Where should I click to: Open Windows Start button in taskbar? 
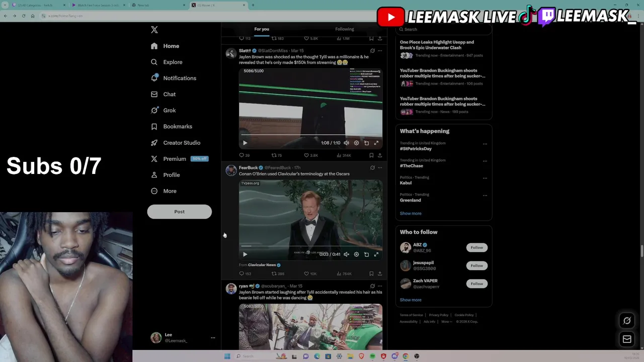pos(227,356)
